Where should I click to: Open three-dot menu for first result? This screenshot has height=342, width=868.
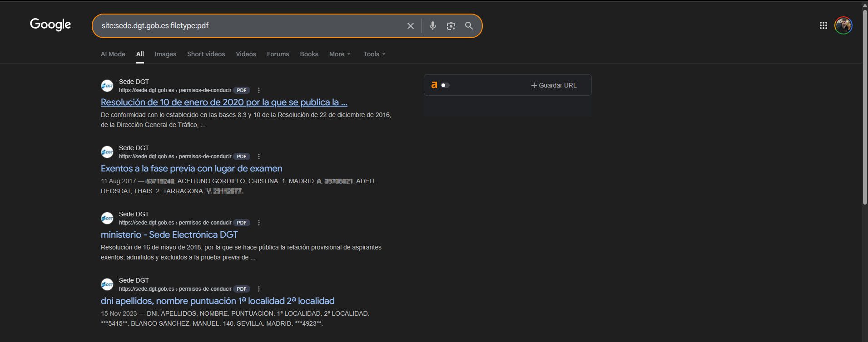(x=259, y=90)
